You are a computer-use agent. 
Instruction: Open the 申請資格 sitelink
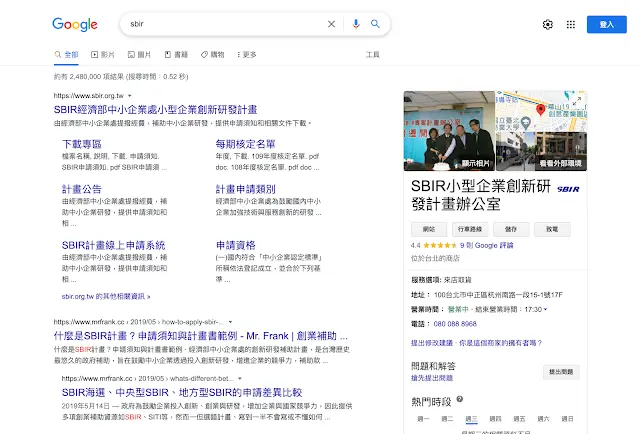coord(236,245)
